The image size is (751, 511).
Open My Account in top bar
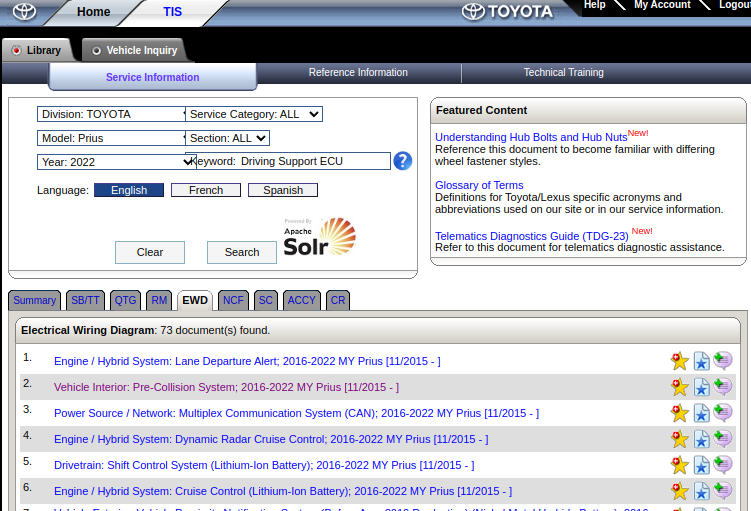point(662,5)
